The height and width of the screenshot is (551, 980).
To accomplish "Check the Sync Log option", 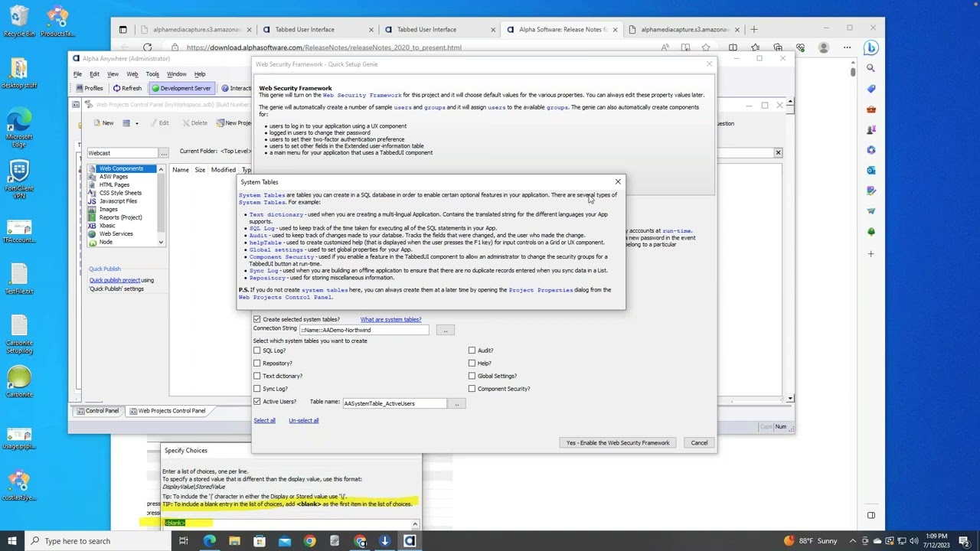I will tap(257, 389).
